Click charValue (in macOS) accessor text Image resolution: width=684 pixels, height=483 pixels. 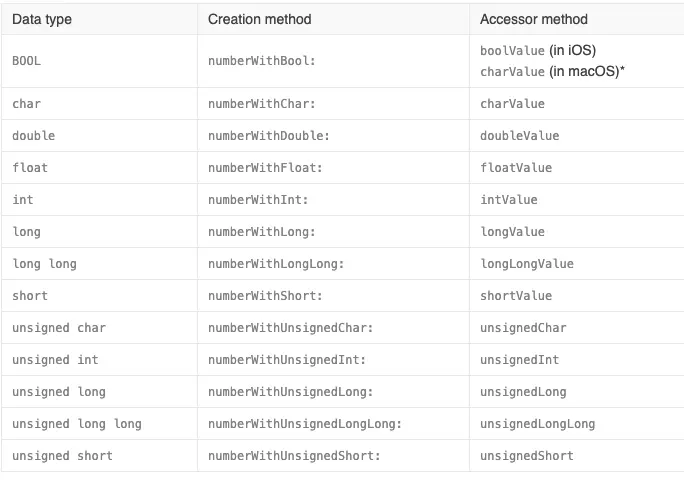[512, 72]
